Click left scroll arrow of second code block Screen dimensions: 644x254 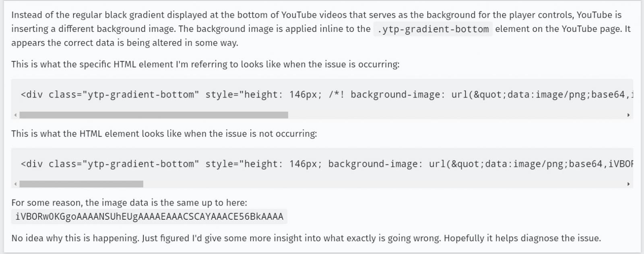coord(15,184)
